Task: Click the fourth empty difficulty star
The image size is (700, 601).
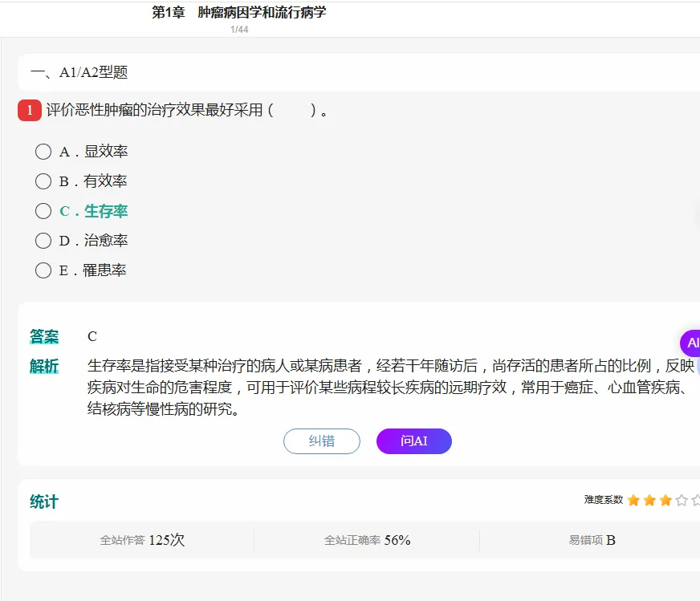Action: tap(682, 500)
